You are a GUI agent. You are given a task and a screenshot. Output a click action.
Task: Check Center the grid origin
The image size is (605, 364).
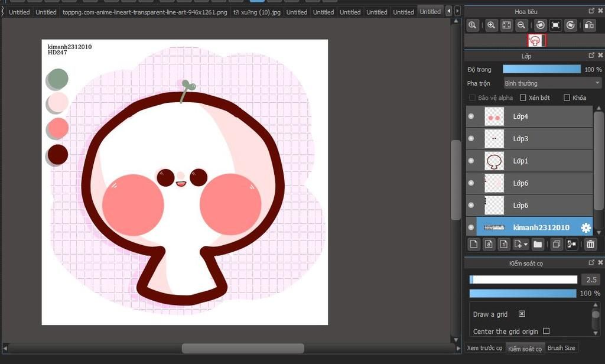(x=547, y=331)
